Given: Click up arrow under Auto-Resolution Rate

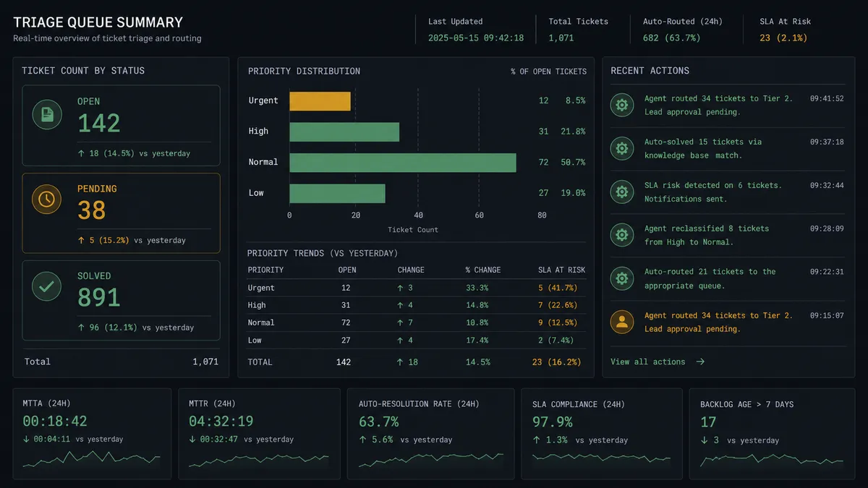Looking at the screenshot, I should (x=362, y=440).
